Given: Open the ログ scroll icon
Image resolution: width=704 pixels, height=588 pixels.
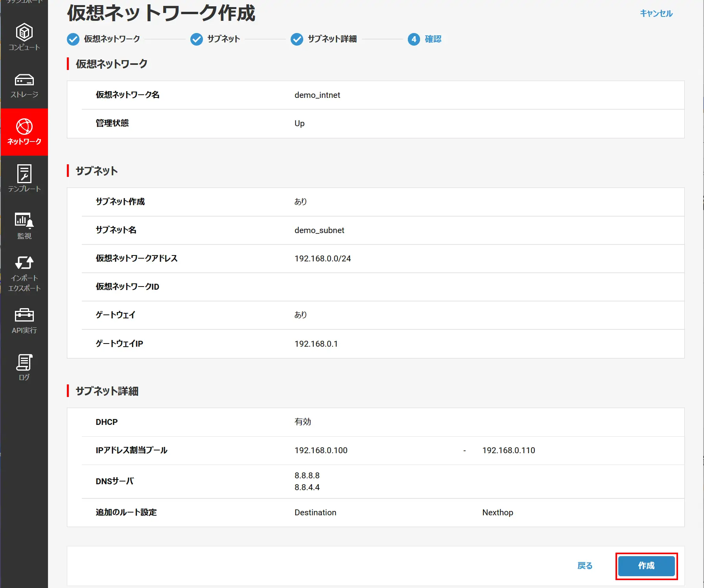Looking at the screenshot, I should 24,362.
